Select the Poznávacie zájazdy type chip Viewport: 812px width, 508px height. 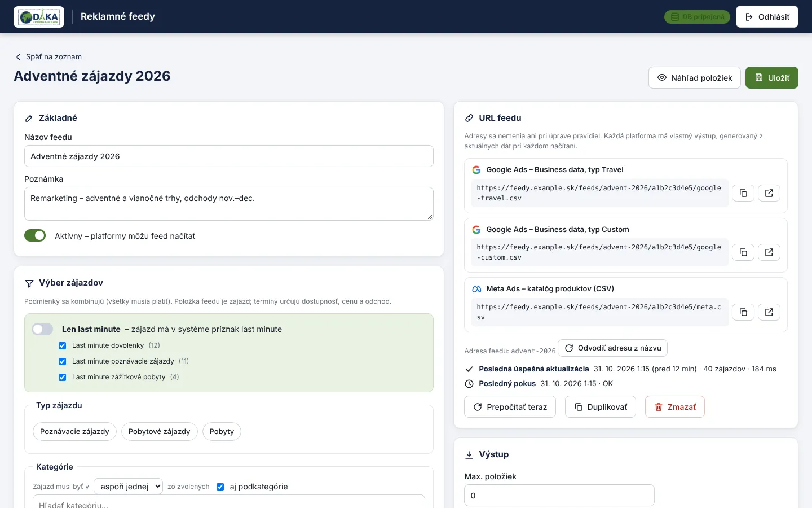click(x=74, y=431)
